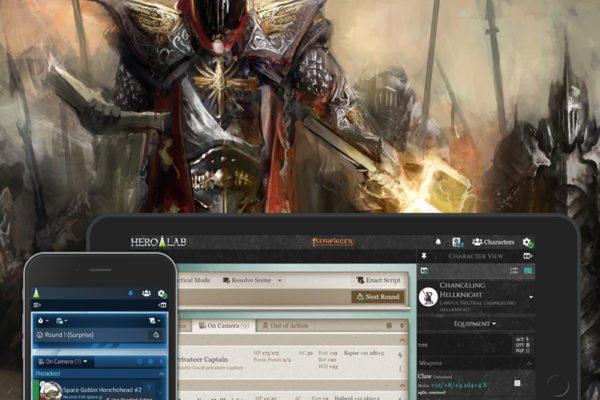Viewport: 600px width, 400px height.
Task: Toggle the EQP column filter
Action: tap(522, 350)
